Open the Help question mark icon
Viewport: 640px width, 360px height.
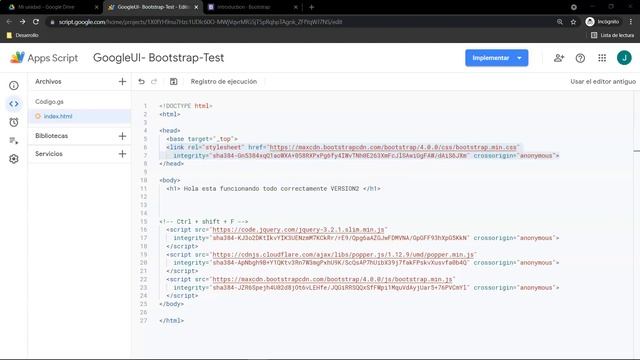pyautogui.click(x=580, y=58)
